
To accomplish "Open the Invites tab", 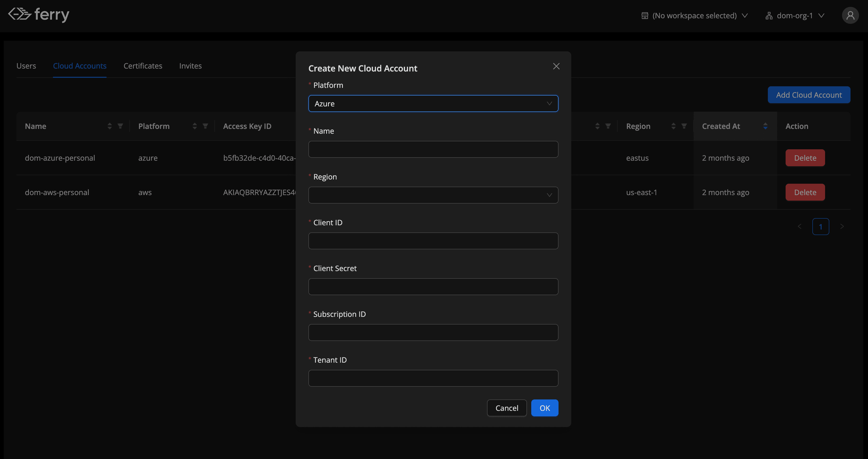I will click(x=191, y=66).
